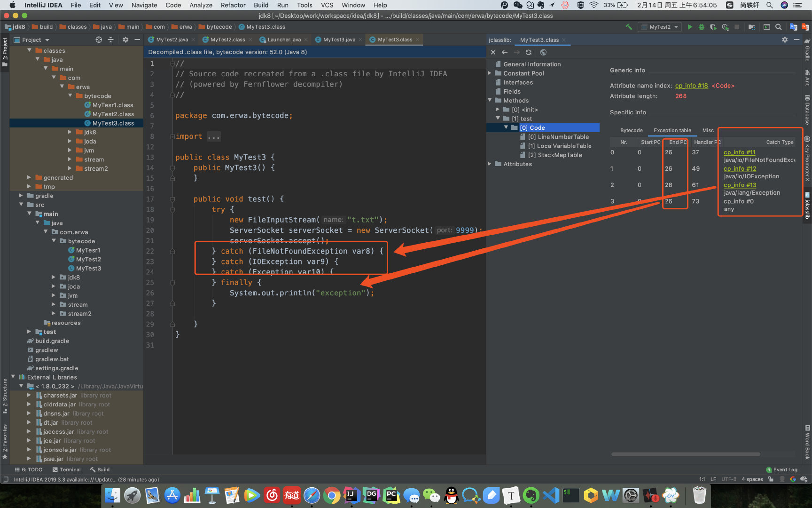Toggle the Terminal tool window
The width and height of the screenshot is (812, 508).
(66, 469)
